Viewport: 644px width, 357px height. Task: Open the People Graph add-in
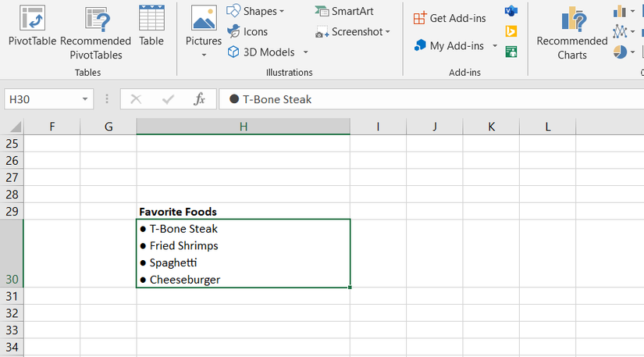click(512, 52)
